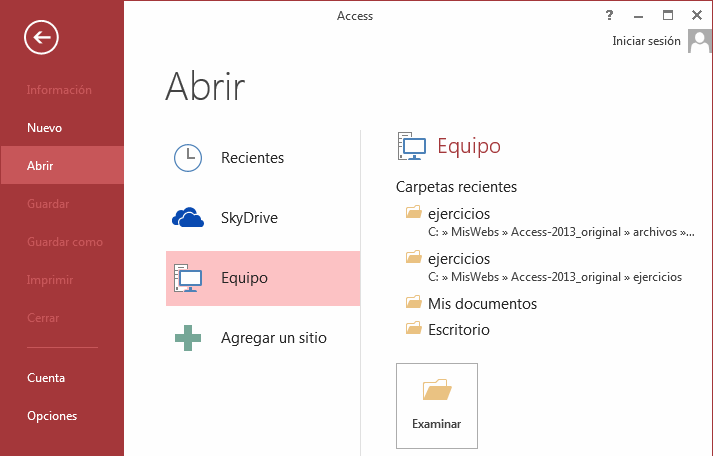Open the Examinar browse button
The width and height of the screenshot is (713, 456).
pyautogui.click(x=437, y=405)
